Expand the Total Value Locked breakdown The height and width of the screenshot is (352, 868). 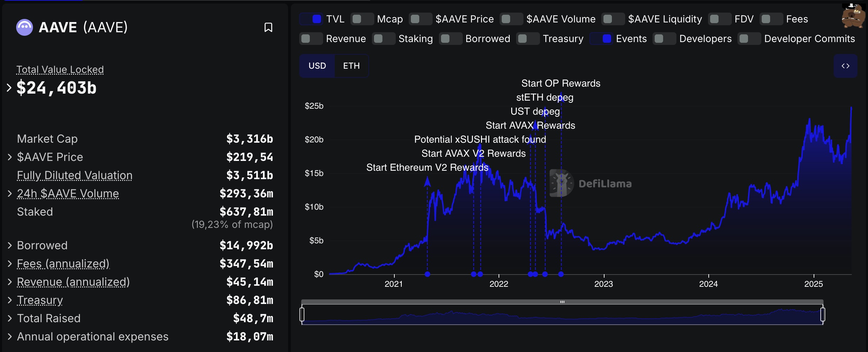point(9,88)
